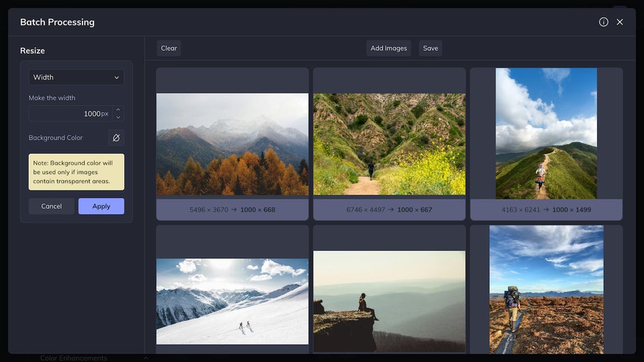Image resolution: width=644 pixels, height=362 pixels.
Task: Click the '4163 × 6241 → 1000 × 1499' label
Action: pyautogui.click(x=546, y=210)
